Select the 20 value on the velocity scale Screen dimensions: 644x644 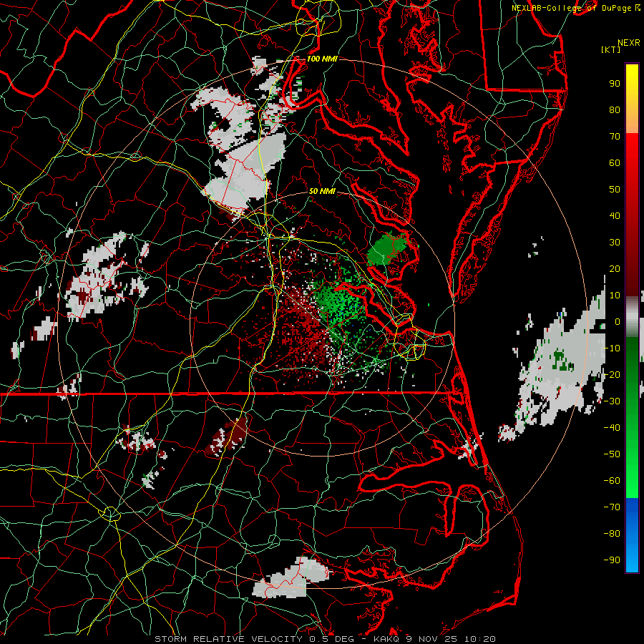click(615, 268)
